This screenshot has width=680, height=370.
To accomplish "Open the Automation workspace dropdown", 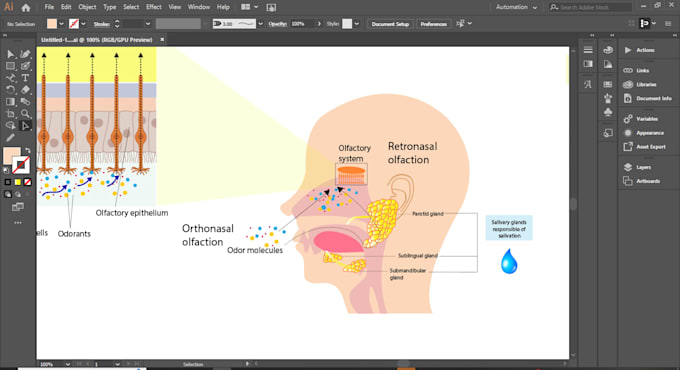I will click(x=517, y=7).
